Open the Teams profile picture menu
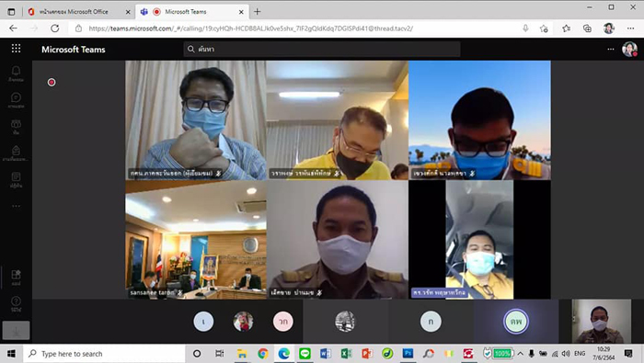The width and height of the screenshot is (644, 363). (x=629, y=50)
